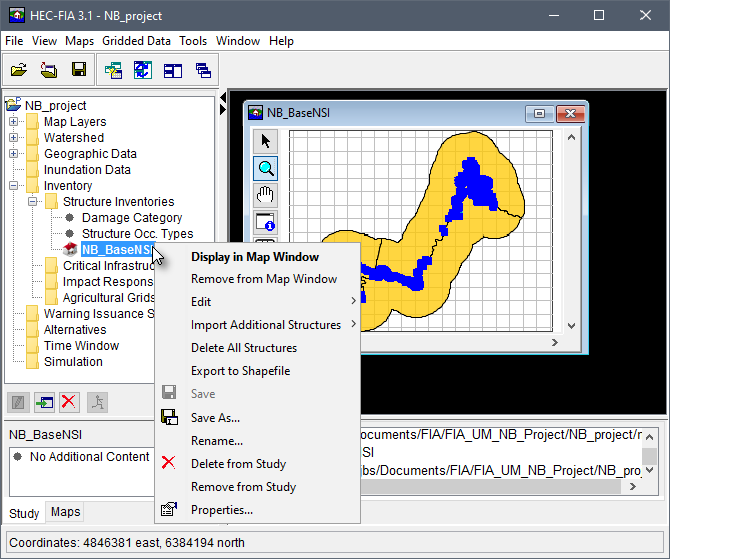Click the map window info tool icon

(266, 222)
